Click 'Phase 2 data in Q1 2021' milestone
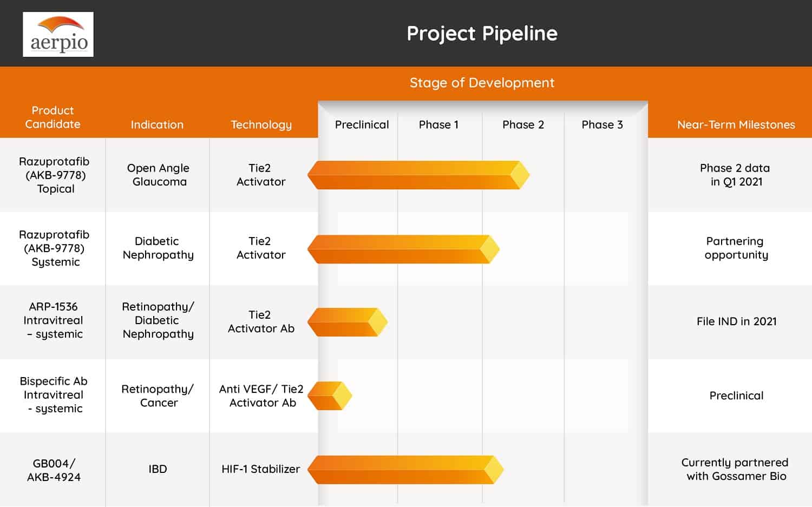Image resolution: width=812 pixels, height=507 pixels. point(735,175)
